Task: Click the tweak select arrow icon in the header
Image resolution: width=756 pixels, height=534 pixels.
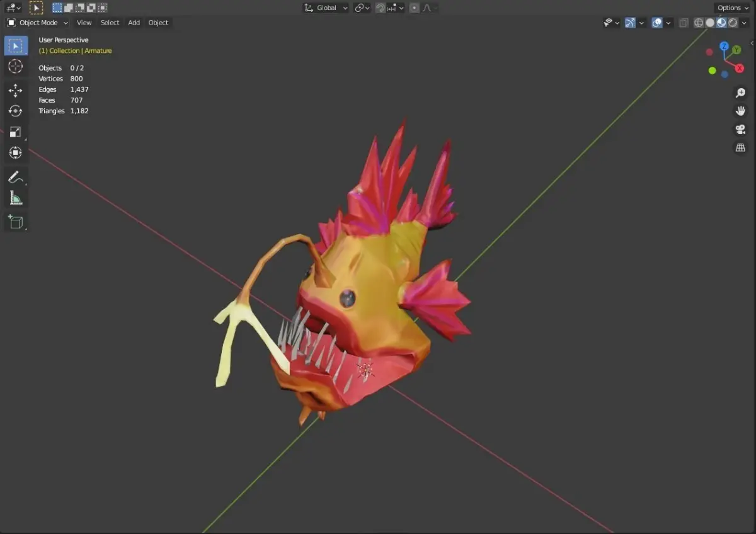Action: (x=36, y=8)
